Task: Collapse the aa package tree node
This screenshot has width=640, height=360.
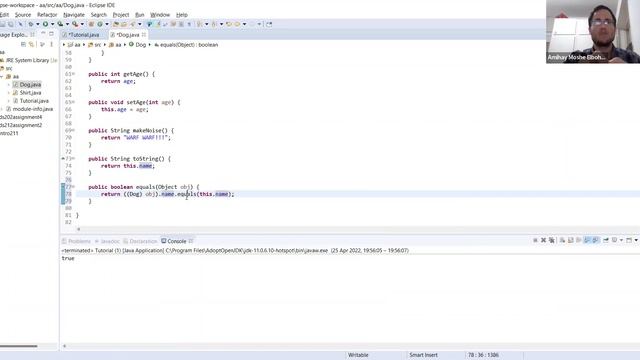Action: pos(2,76)
